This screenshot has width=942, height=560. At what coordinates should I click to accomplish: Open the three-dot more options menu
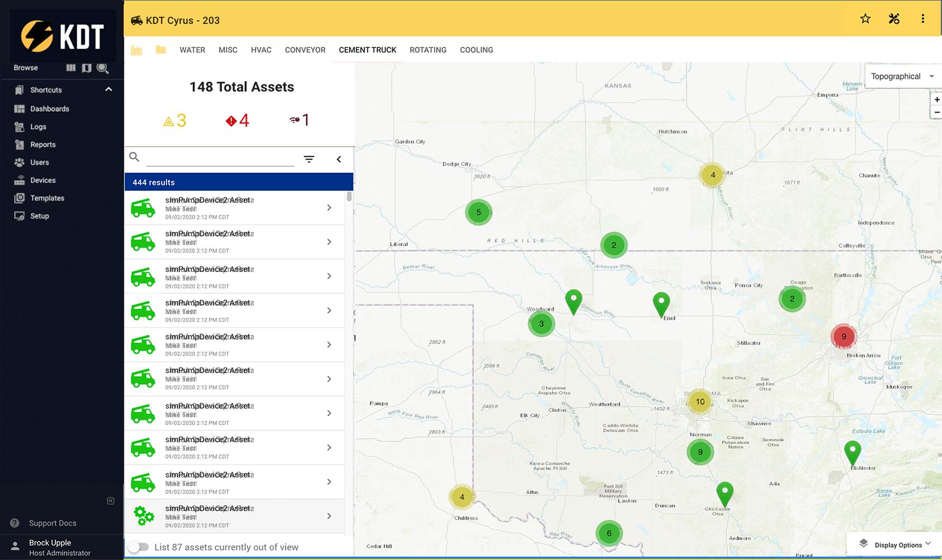[x=922, y=19]
